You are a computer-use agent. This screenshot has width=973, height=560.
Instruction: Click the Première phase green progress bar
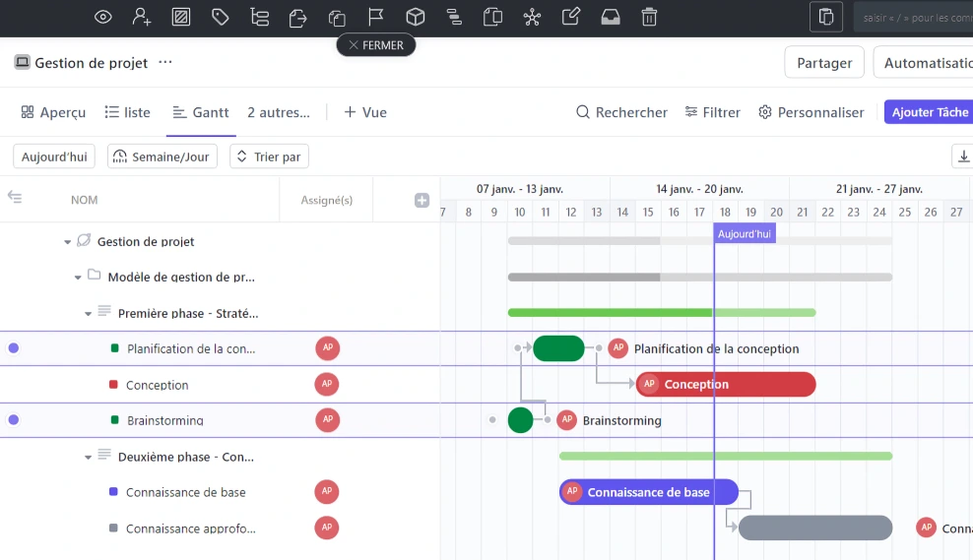662,313
